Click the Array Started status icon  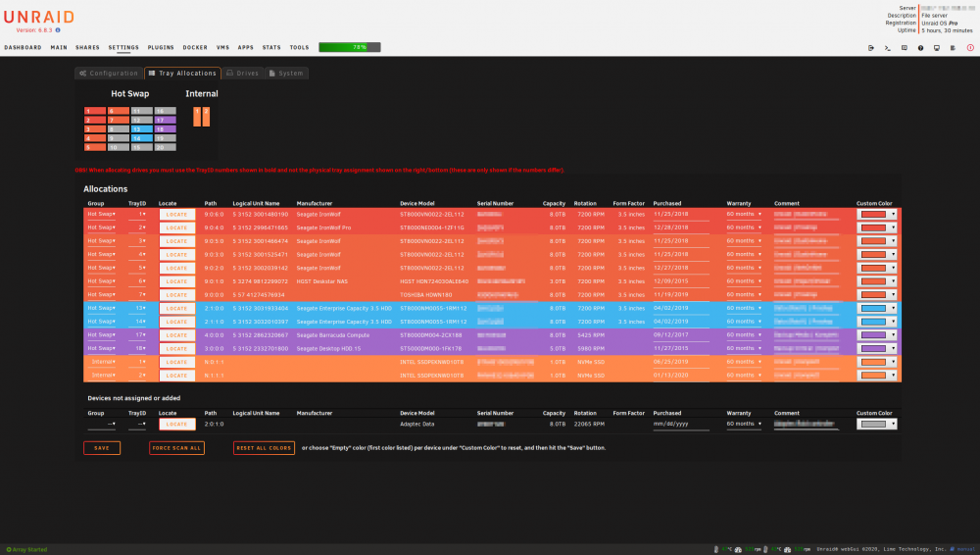coord(9,549)
